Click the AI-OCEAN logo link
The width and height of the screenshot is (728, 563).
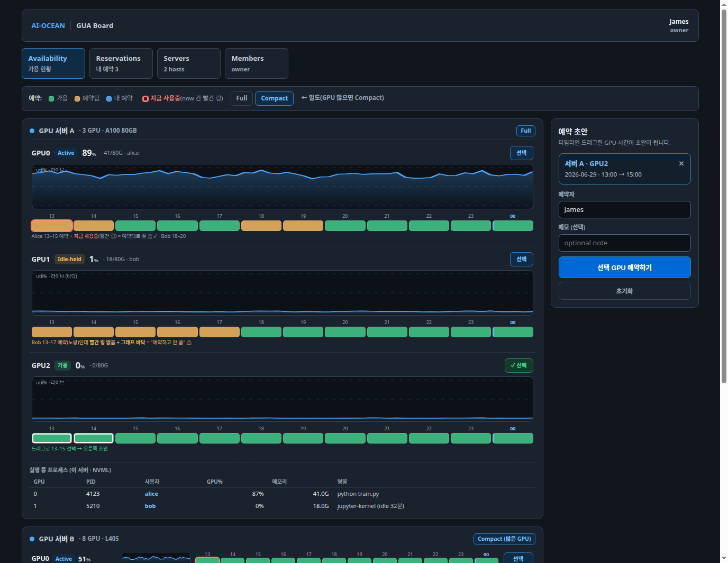tap(48, 25)
